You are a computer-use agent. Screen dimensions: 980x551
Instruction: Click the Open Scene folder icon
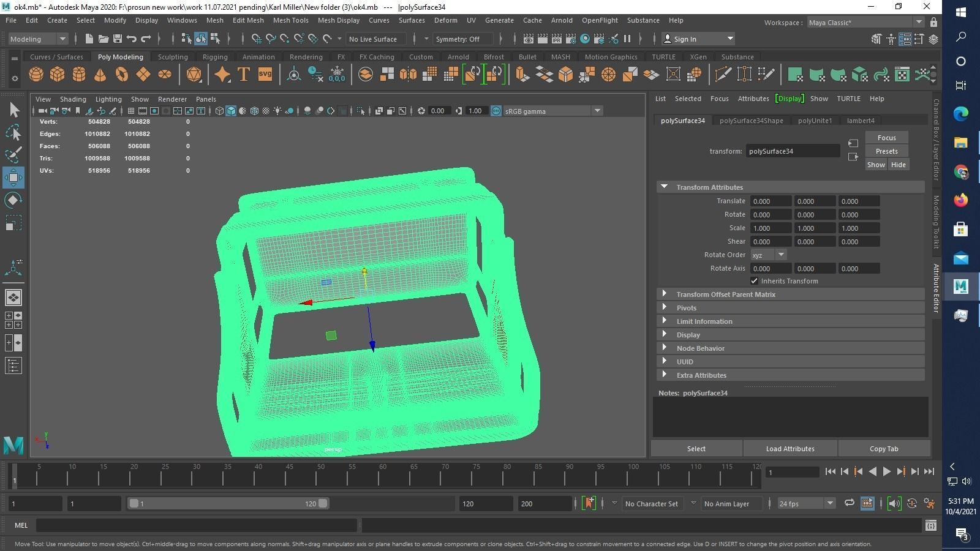104,39
